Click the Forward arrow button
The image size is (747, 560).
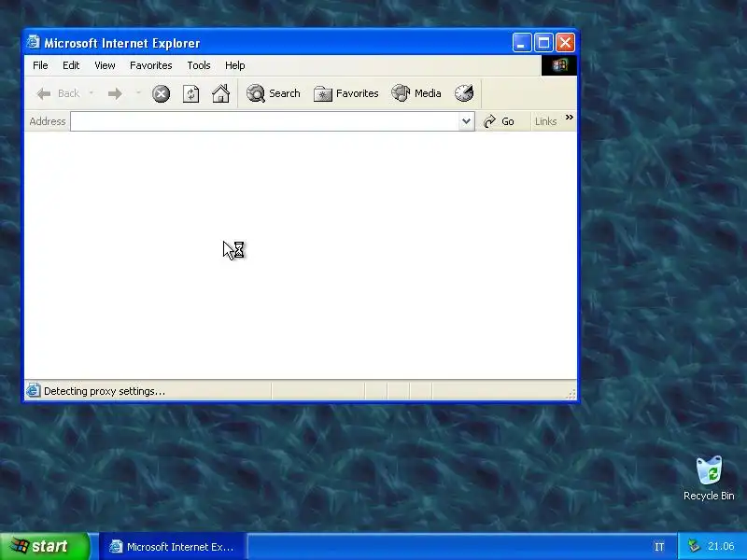point(115,93)
